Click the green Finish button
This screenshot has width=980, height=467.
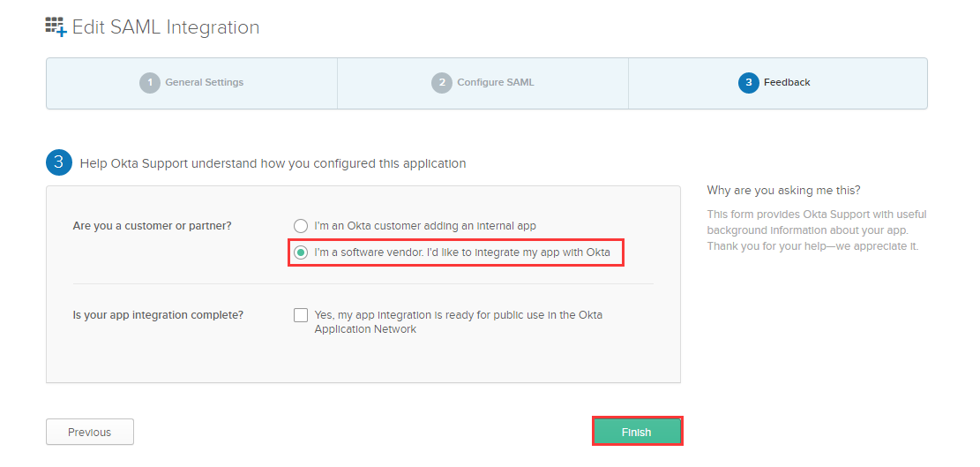(636, 432)
